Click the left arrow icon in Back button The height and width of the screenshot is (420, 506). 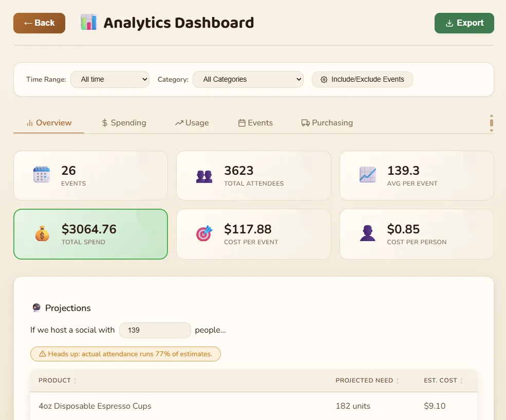pyautogui.click(x=28, y=23)
